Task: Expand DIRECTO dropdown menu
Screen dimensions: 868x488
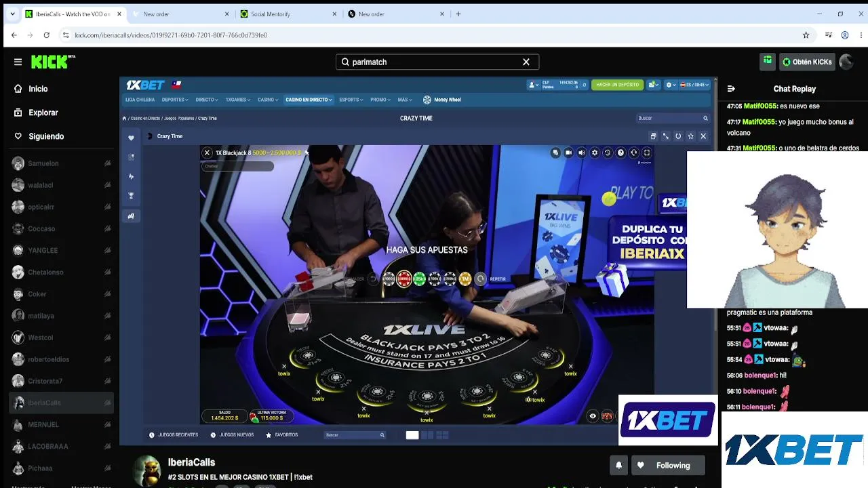Action: (207, 100)
